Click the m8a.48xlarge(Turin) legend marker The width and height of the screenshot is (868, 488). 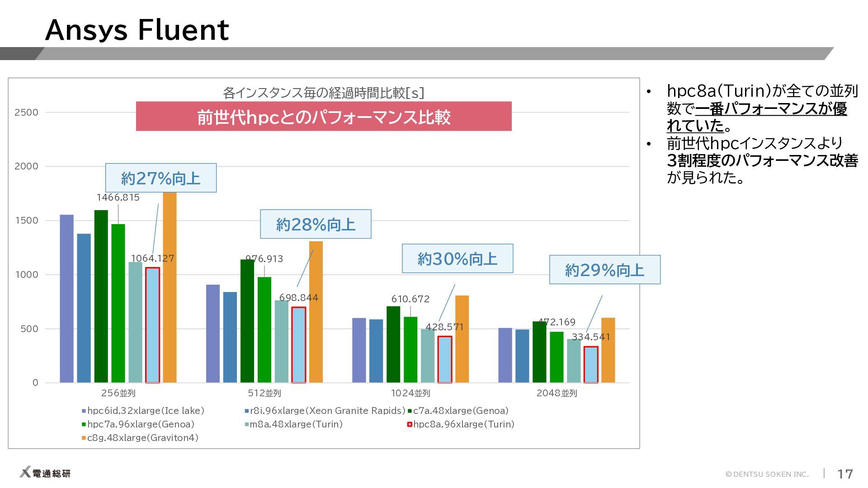(x=246, y=425)
